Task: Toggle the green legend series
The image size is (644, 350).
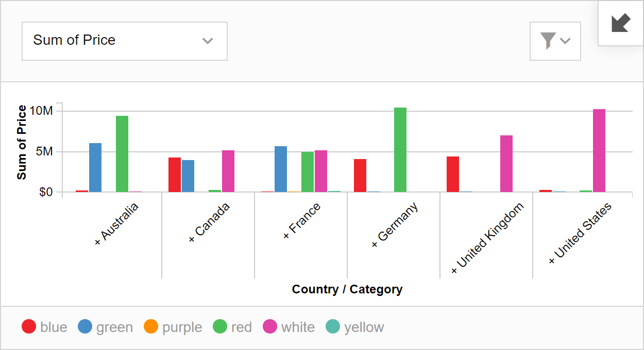Action: [x=106, y=327]
